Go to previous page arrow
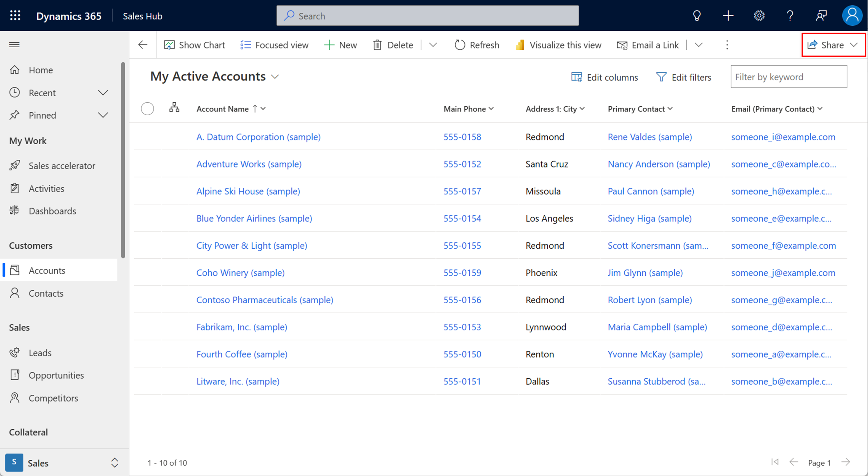Image resolution: width=868 pixels, height=476 pixels. point(794,462)
